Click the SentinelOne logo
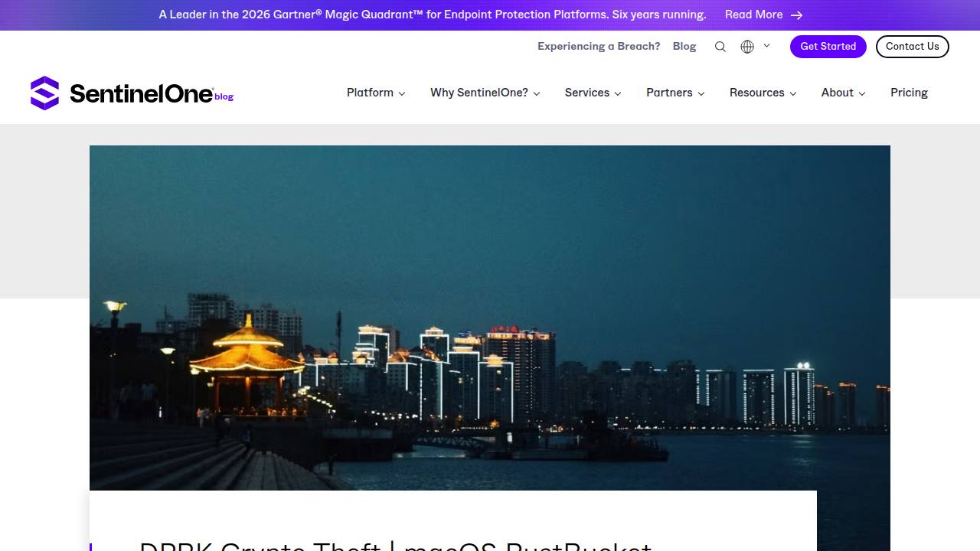Screen dimensions: 980x551 [x=122, y=93]
